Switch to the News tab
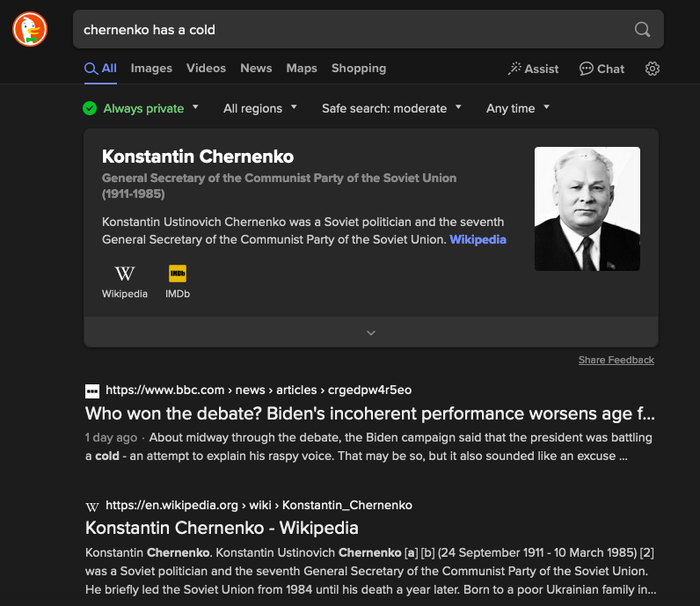 tap(256, 69)
